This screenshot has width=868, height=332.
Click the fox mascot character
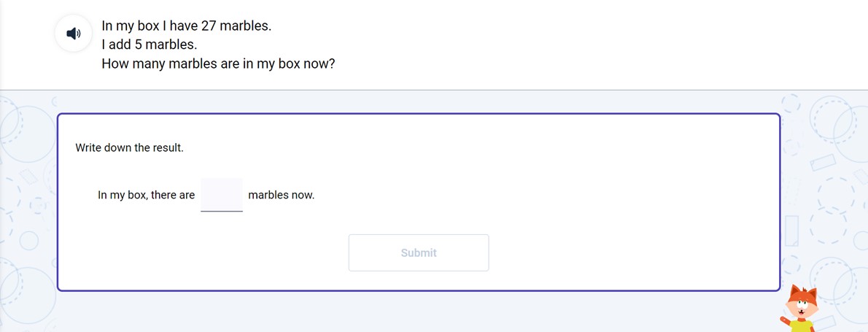click(x=800, y=310)
